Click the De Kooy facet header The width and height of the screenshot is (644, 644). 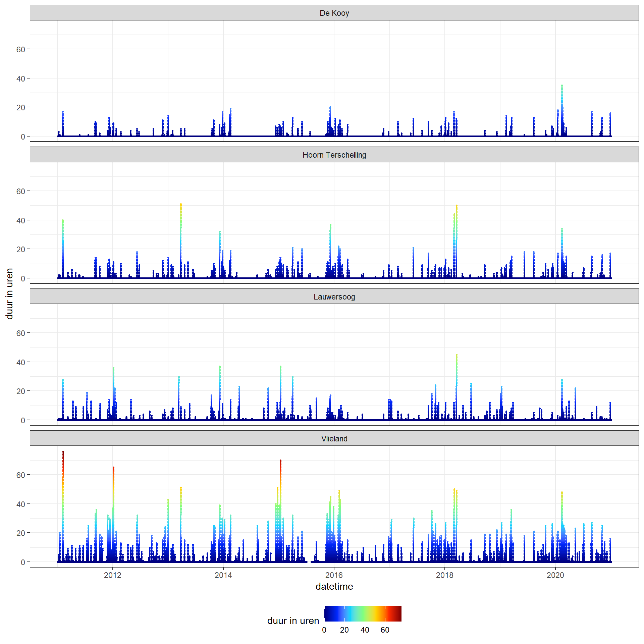334,13
